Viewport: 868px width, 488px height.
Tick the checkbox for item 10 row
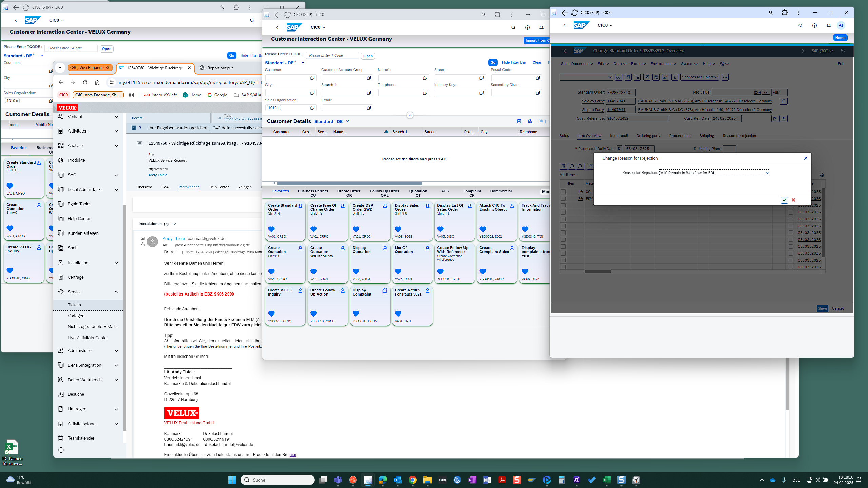(x=563, y=192)
